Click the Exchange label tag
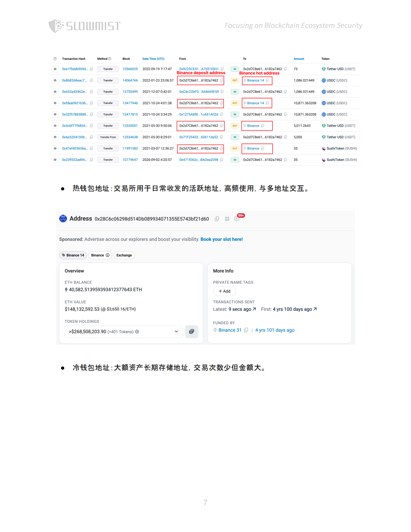Image resolution: width=411 pixels, height=532 pixels. pyautogui.click(x=124, y=255)
